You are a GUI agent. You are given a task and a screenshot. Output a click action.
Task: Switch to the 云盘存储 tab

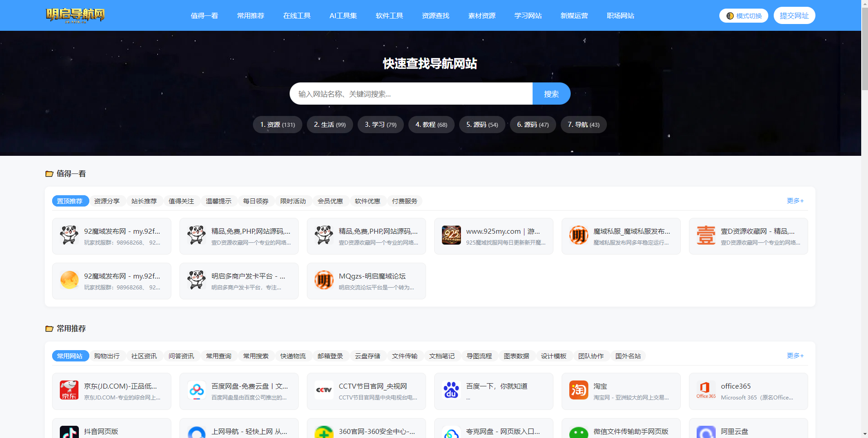(368, 356)
